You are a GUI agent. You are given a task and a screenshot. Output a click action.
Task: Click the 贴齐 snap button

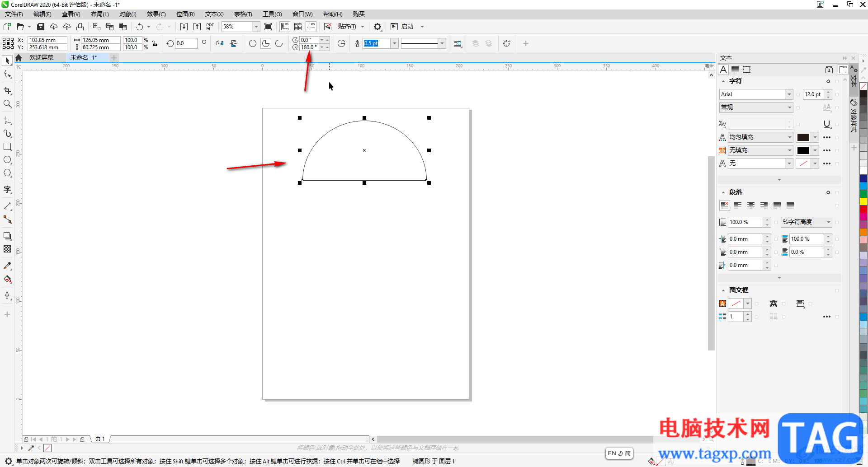[347, 27]
